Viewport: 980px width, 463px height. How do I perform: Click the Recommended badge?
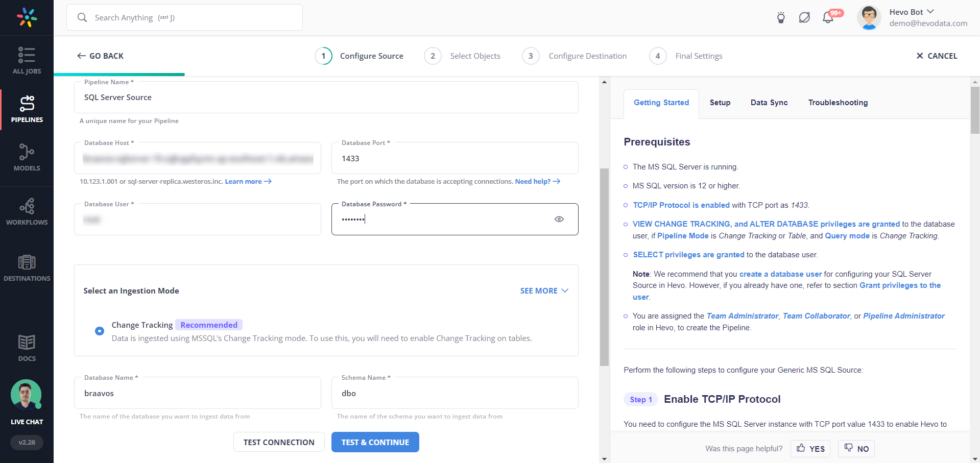pos(209,325)
